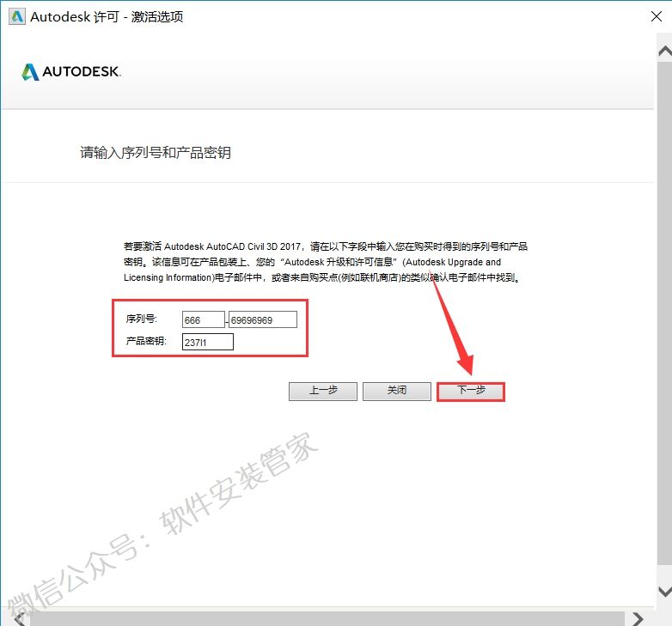This screenshot has width=672, height=626.
Task: Focus the product key field containing 237I1
Action: pyautogui.click(x=207, y=343)
